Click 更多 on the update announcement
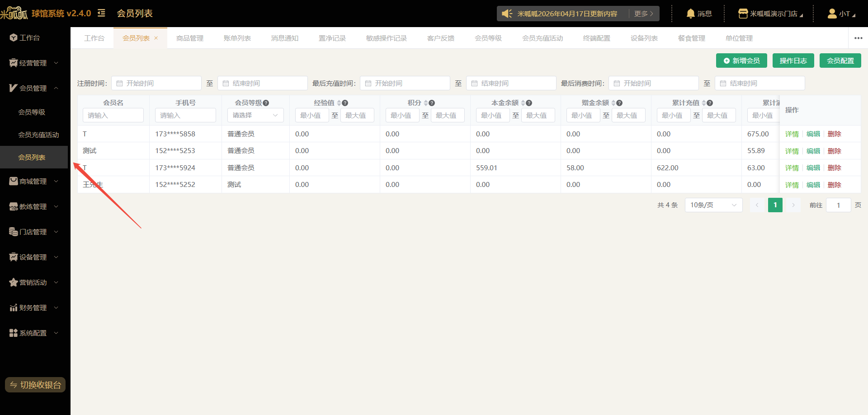This screenshot has height=415, width=868. [x=643, y=14]
